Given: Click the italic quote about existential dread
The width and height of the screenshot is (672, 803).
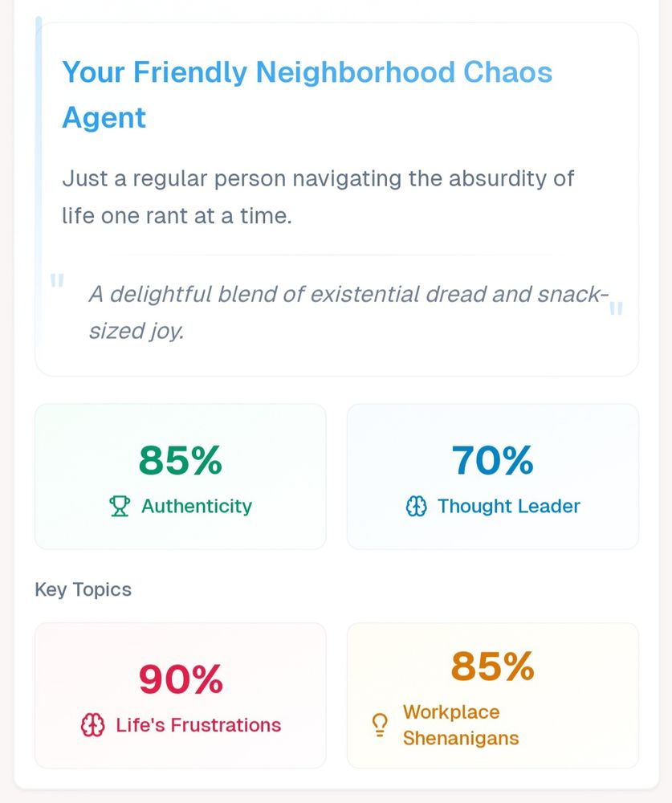Looking at the screenshot, I should pos(348,312).
